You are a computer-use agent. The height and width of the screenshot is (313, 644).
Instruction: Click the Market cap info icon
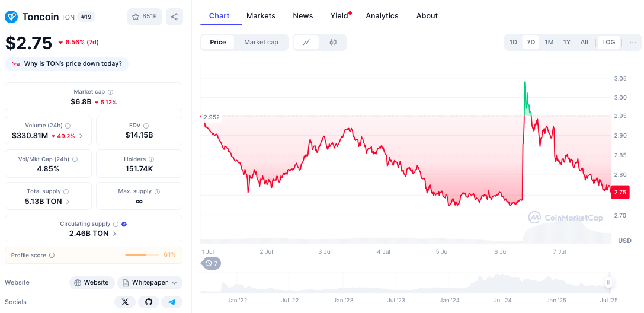coord(110,92)
